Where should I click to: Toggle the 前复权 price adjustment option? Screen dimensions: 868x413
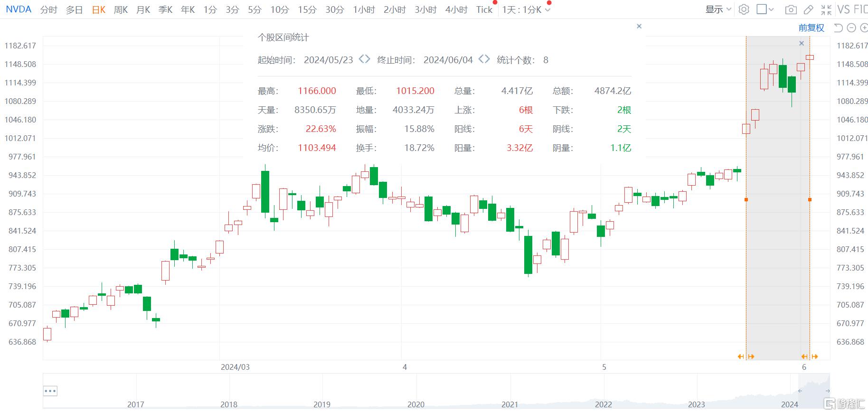tap(811, 28)
